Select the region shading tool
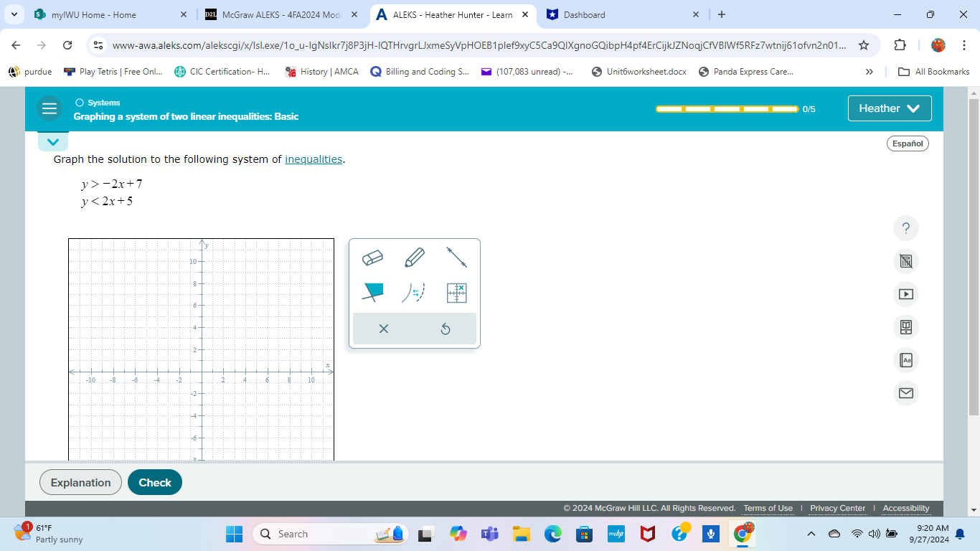The width and height of the screenshot is (980, 551). [x=372, y=292]
